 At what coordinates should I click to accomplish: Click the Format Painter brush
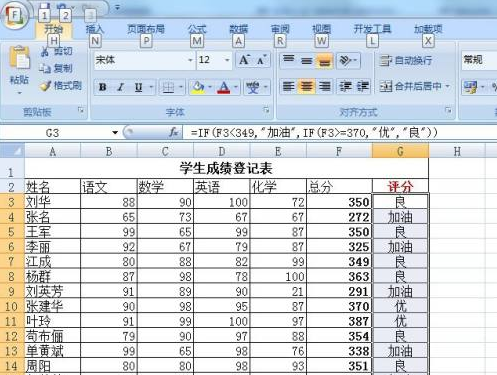coord(61,86)
